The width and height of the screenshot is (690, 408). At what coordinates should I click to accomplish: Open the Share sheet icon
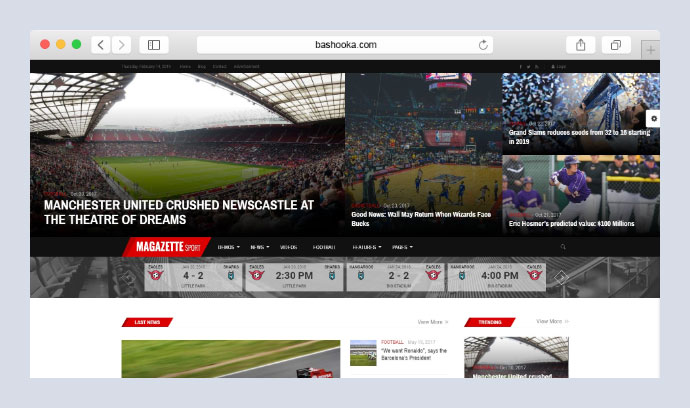point(580,45)
